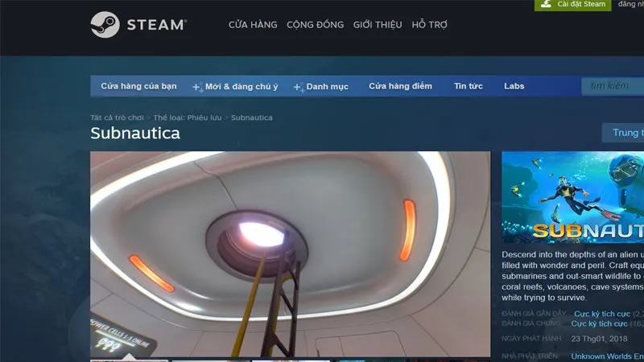The image size is (644, 362).
Task: Open overall reviews Cực kỳ tích cực link
Action: point(599,324)
